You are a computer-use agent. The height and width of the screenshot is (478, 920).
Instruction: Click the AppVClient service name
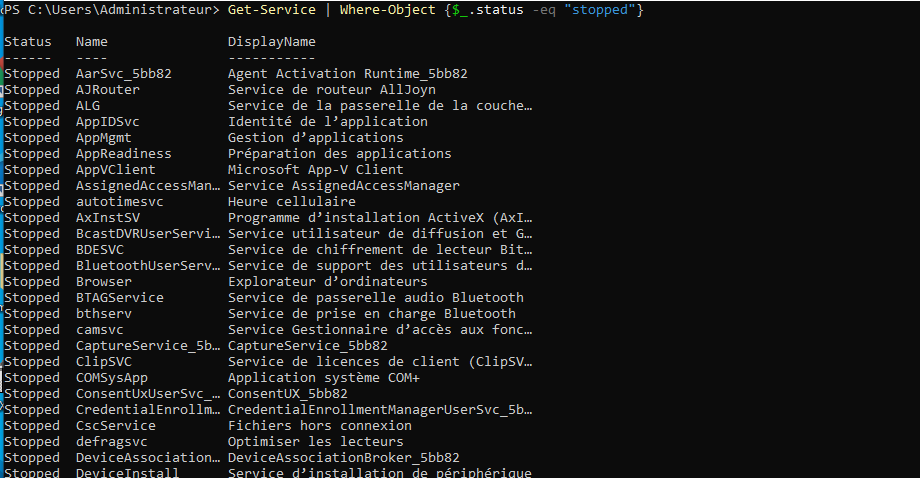[115, 170]
